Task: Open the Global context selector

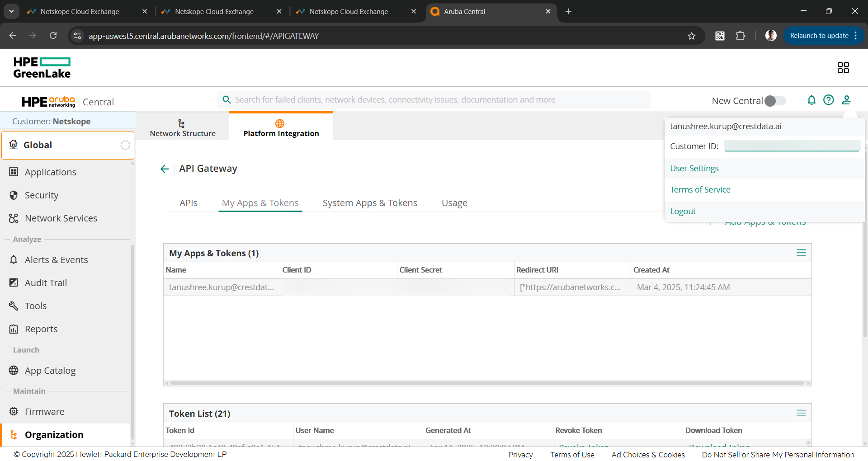Action: [x=68, y=145]
